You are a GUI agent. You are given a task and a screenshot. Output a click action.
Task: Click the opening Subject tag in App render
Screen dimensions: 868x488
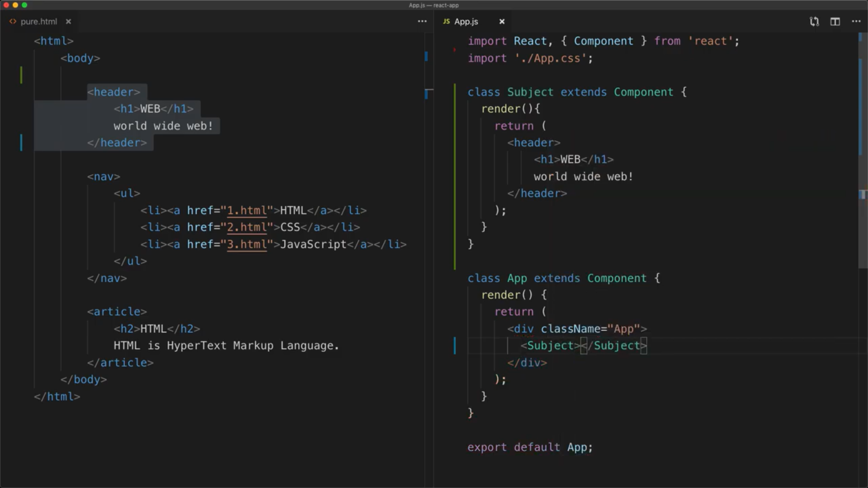click(549, 346)
